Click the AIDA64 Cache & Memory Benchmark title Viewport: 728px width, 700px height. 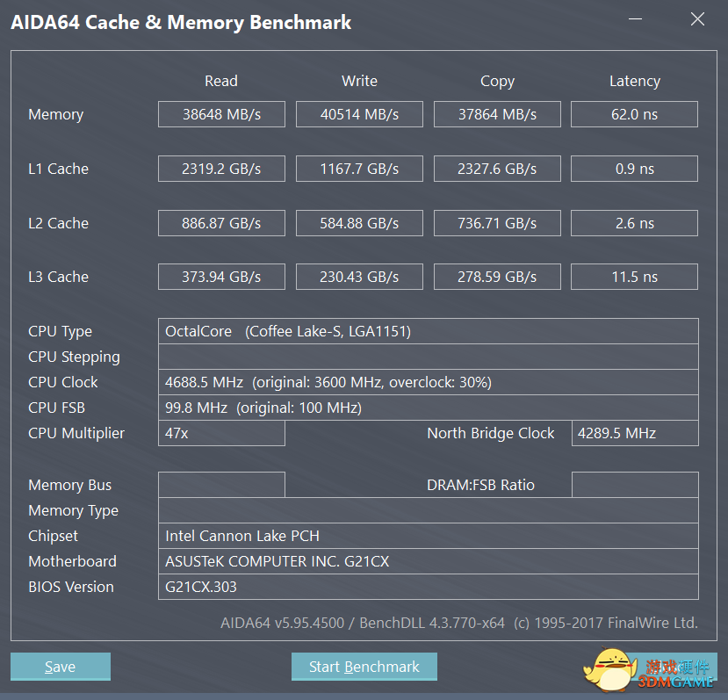[181, 23]
